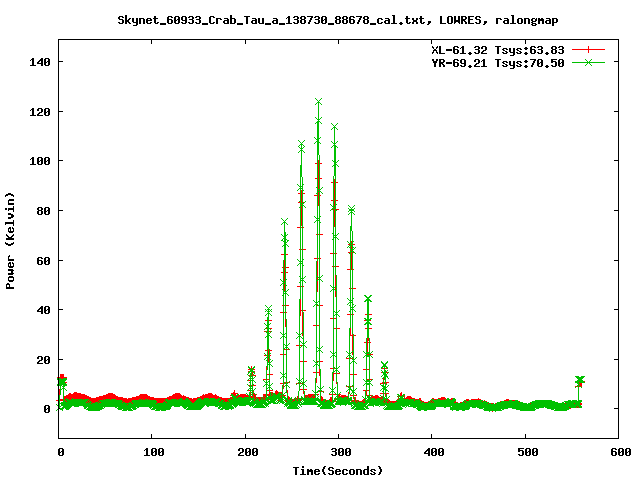Click y-axis tick label 20

point(44,360)
